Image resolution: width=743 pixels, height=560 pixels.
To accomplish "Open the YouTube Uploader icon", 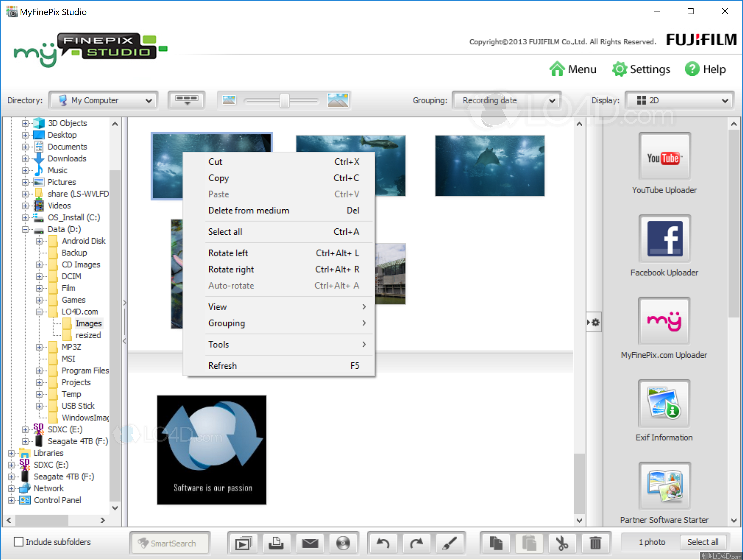I will click(664, 157).
